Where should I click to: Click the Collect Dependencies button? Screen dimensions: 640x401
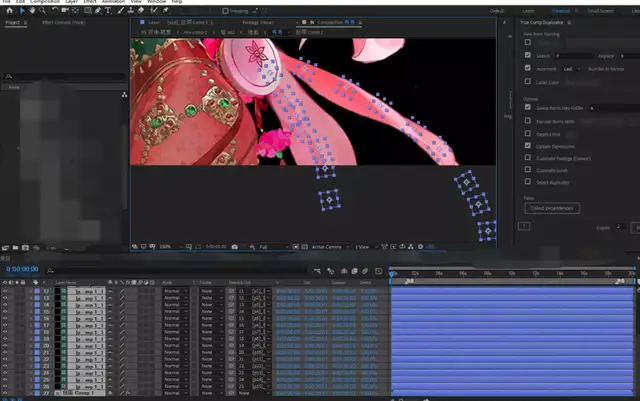[552, 208]
